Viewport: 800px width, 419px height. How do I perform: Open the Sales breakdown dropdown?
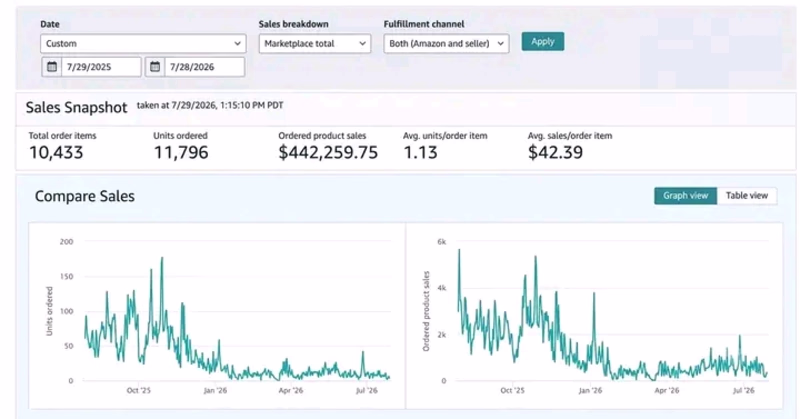click(x=314, y=43)
